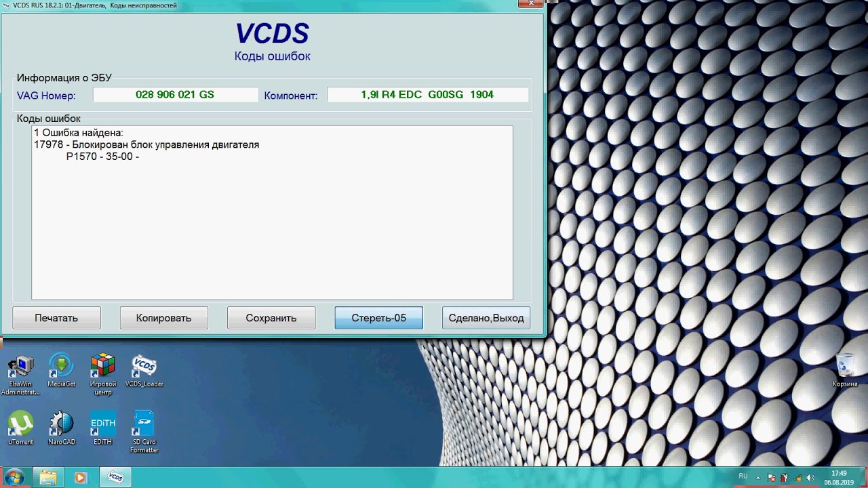Open ElsaWin Administrator desktop shortcut

[20, 375]
